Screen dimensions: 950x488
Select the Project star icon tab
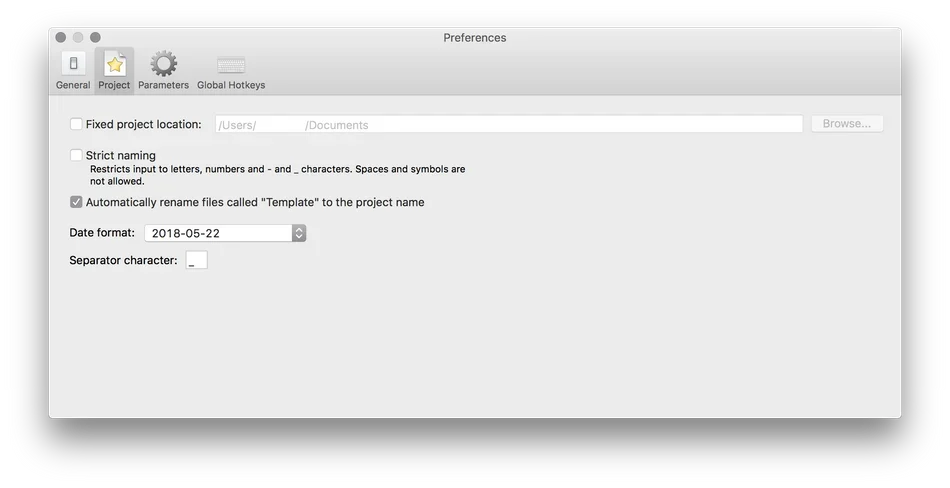tap(114, 71)
